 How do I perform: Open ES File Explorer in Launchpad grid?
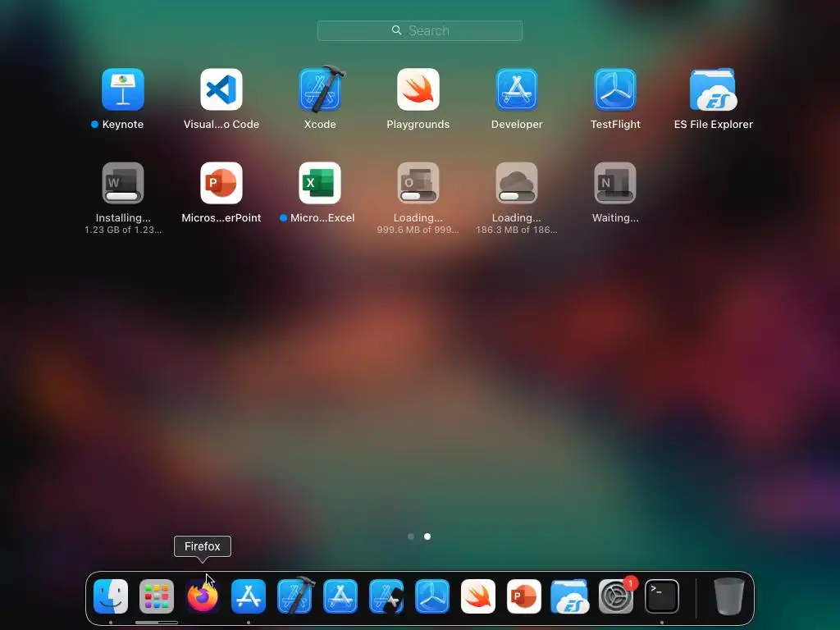coord(713,89)
